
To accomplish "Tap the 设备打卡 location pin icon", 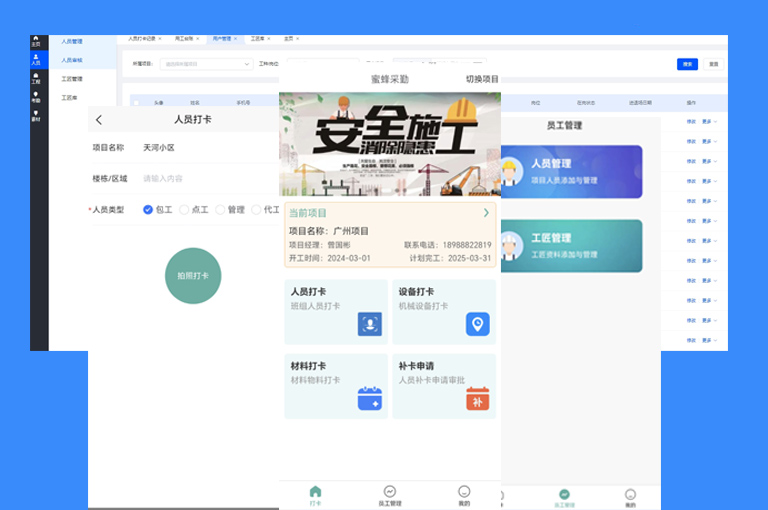I will (478, 324).
